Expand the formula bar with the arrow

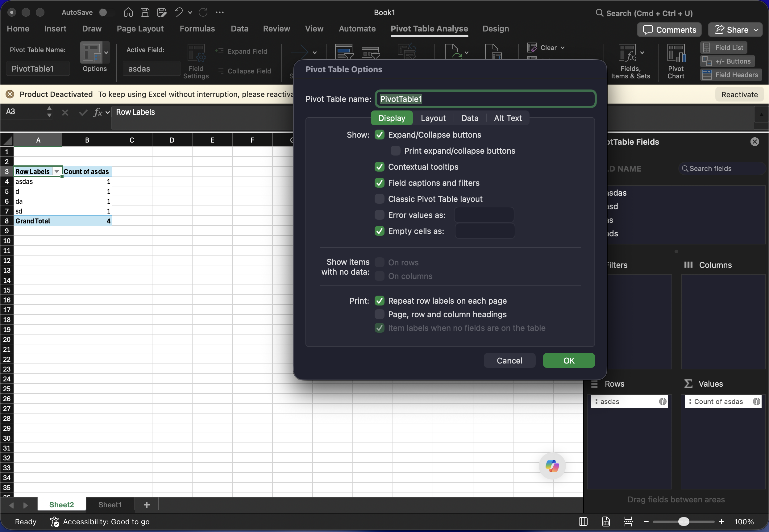coord(761,115)
